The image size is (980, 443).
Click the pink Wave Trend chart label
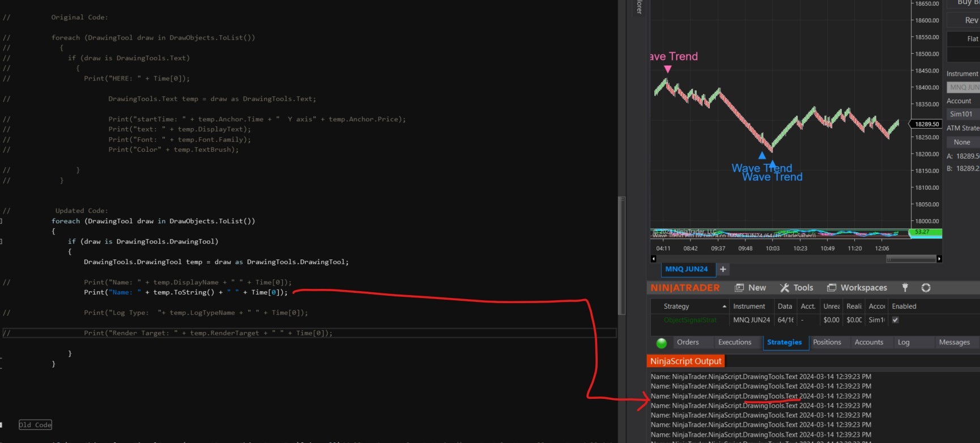coord(674,57)
